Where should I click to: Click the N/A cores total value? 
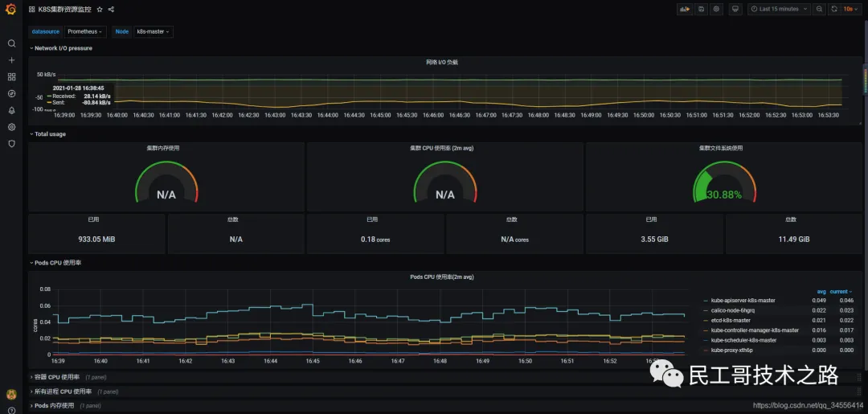[515, 240]
